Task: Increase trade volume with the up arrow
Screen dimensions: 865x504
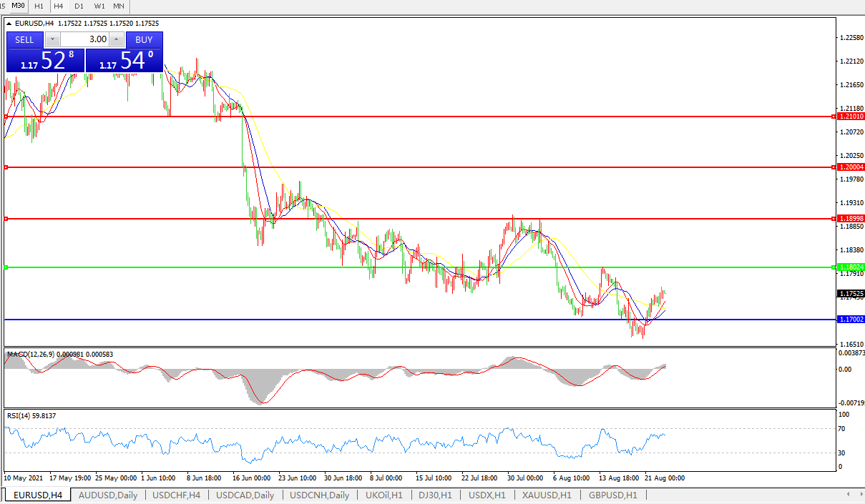Action: pyautogui.click(x=117, y=39)
